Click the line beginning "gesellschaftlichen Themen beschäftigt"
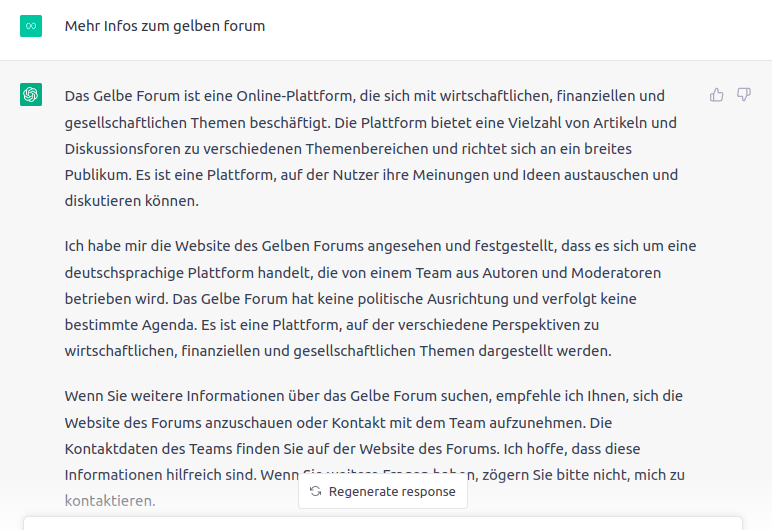The width and height of the screenshot is (772, 530). pyautogui.click(x=200, y=123)
